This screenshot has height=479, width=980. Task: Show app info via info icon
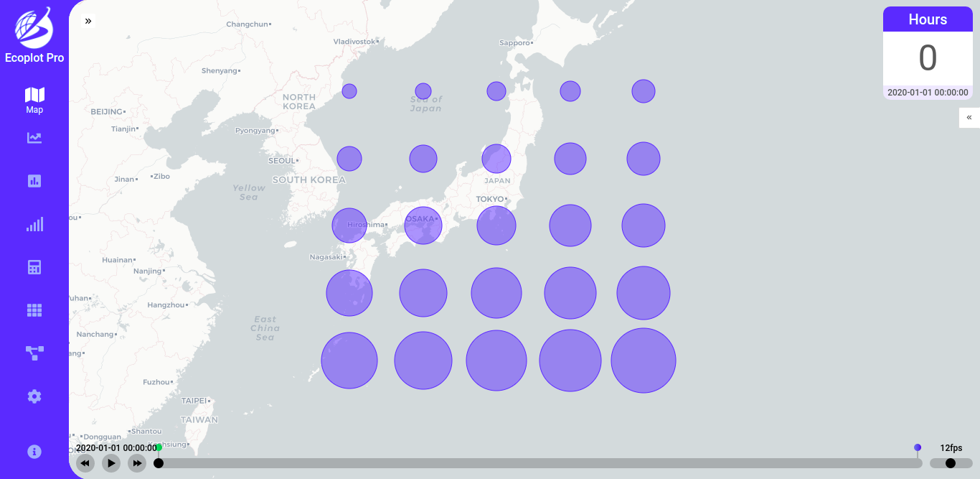pyautogui.click(x=34, y=452)
